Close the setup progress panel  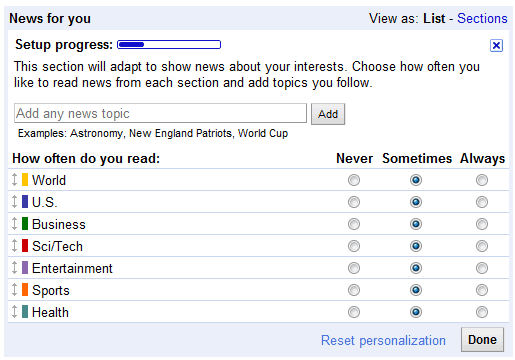[496, 45]
